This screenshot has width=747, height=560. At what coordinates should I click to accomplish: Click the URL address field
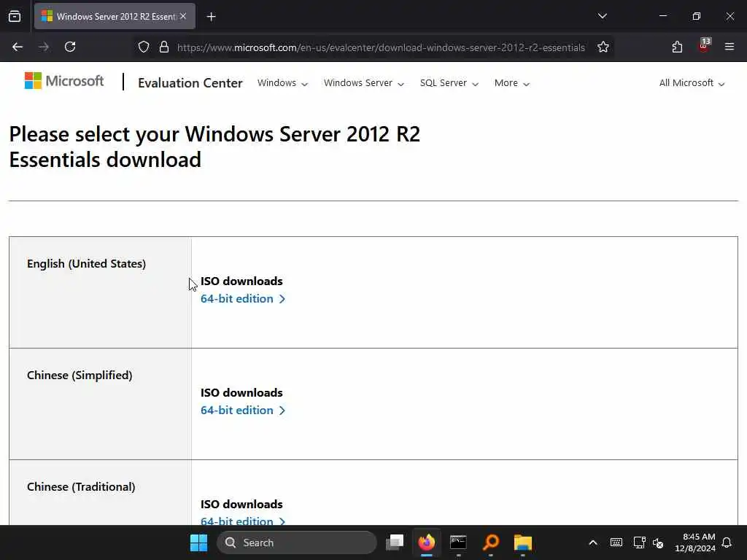[381, 47]
